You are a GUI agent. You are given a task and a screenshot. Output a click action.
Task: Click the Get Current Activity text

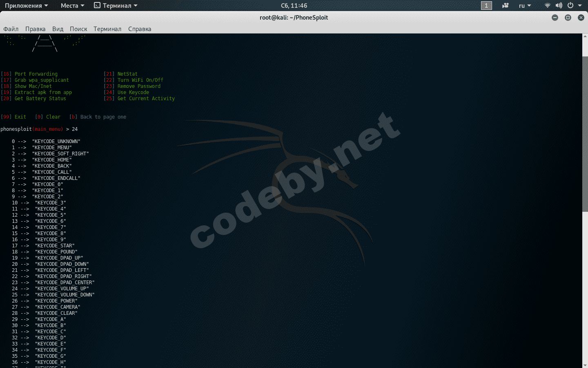click(146, 99)
